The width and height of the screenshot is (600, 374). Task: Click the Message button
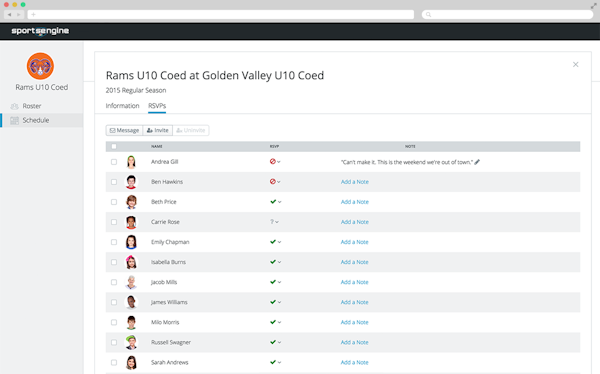124,131
